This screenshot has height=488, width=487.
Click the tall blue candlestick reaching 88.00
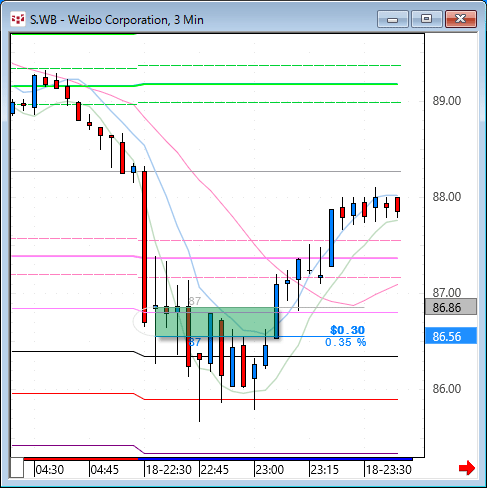click(x=331, y=238)
